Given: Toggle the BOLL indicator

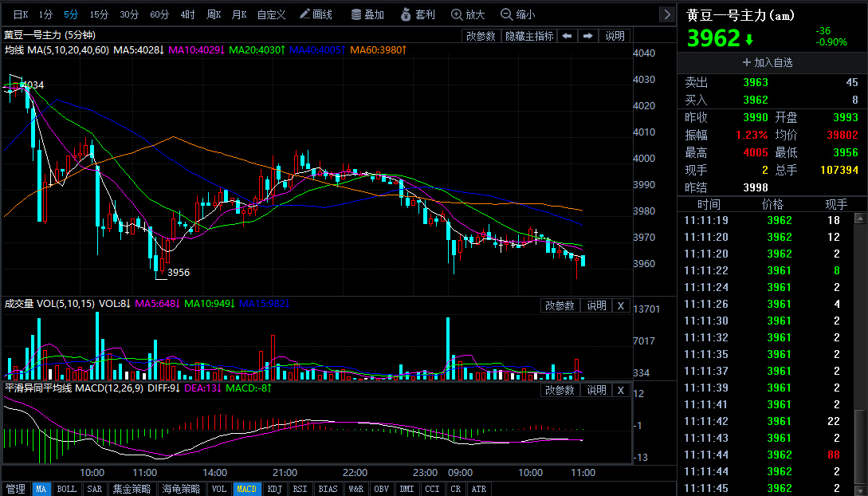Looking at the screenshot, I should 66,489.
